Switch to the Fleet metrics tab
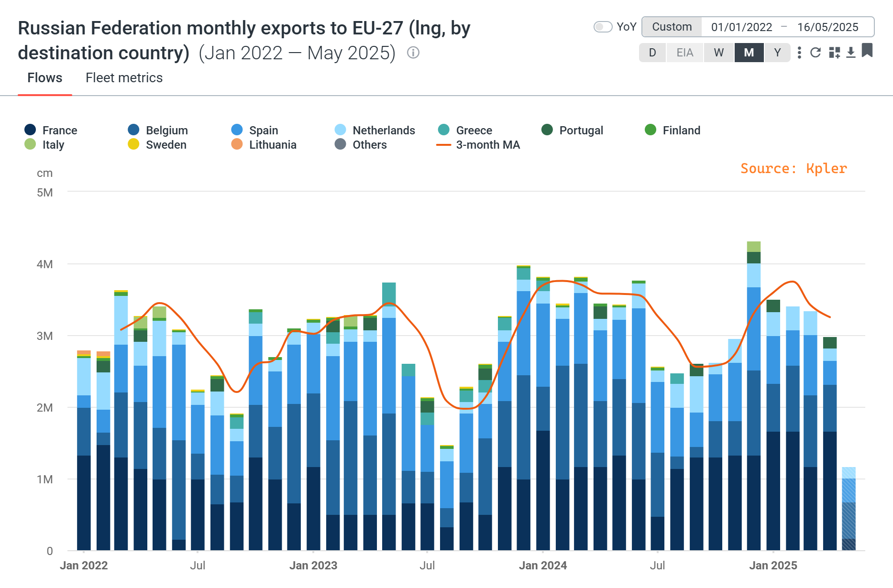Viewport: 893px width, 588px height. click(x=124, y=77)
